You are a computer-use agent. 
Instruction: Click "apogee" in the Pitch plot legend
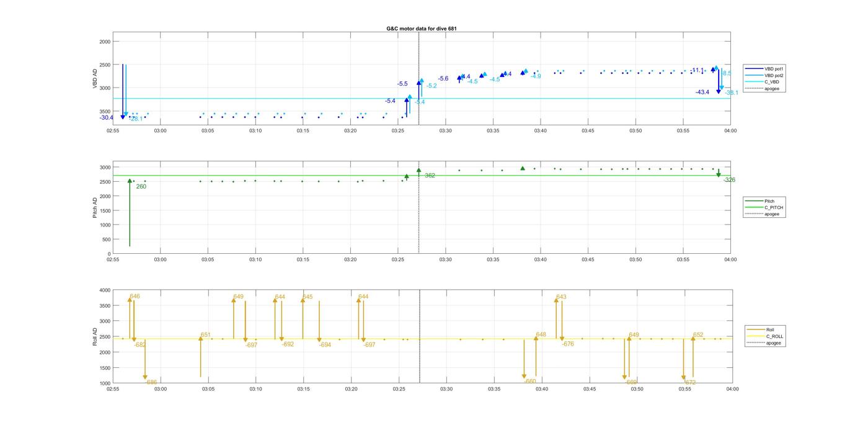click(771, 214)
